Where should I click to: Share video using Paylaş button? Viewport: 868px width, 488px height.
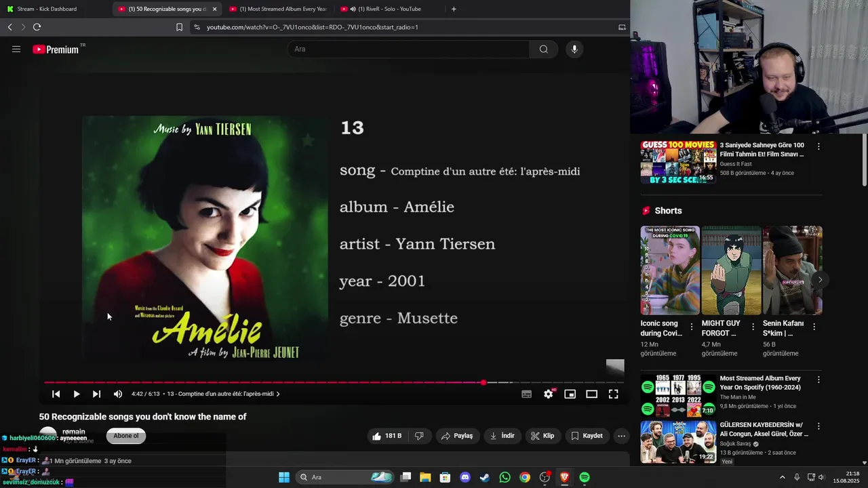click(x=458, y=436)
